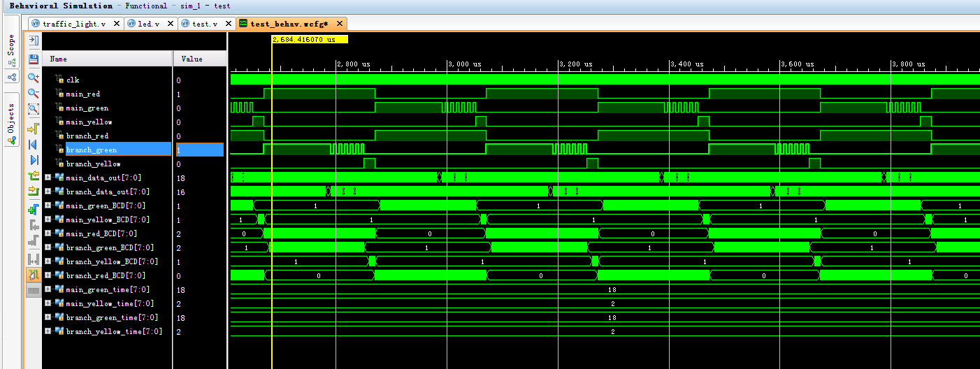Click the Previous Transition icon
The height and width of the screenshot is (369, 980).
[x=34, y=176]
